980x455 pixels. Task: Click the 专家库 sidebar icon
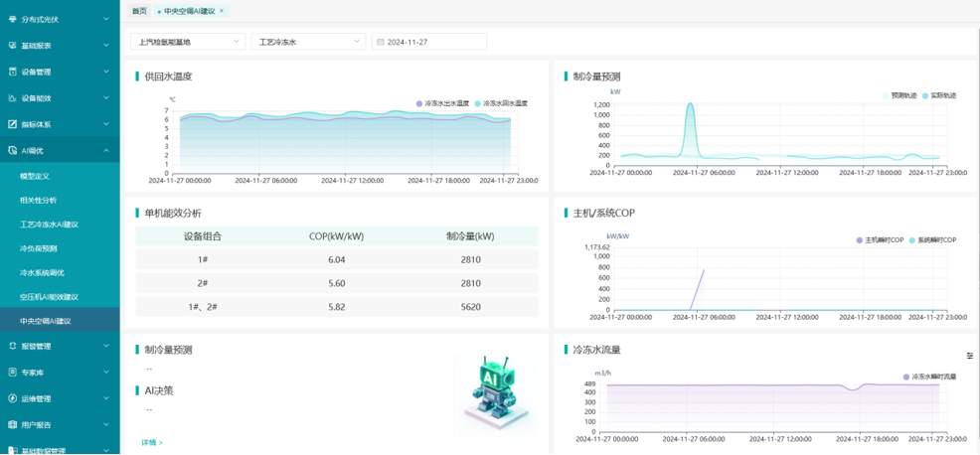pyautogui.click(x=13, y=372)
